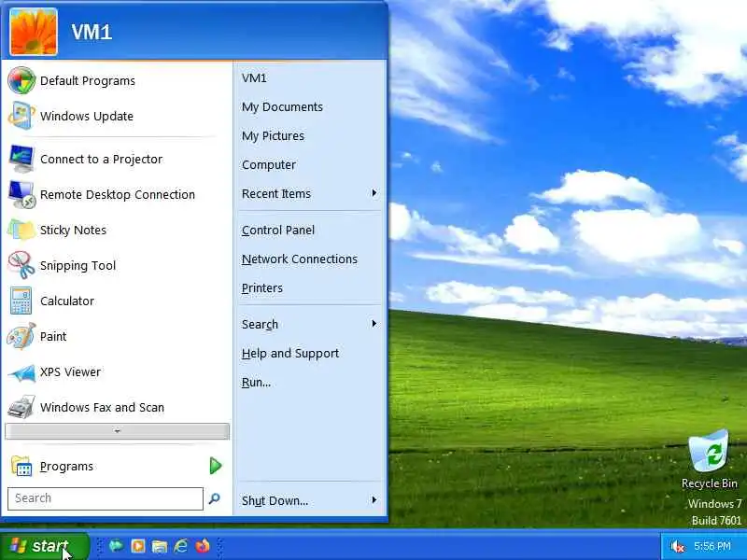Launch Internet Explorer from quick launch
Image resolution: width=747 pixels, height=560 pixels.
tap(180, 545)
